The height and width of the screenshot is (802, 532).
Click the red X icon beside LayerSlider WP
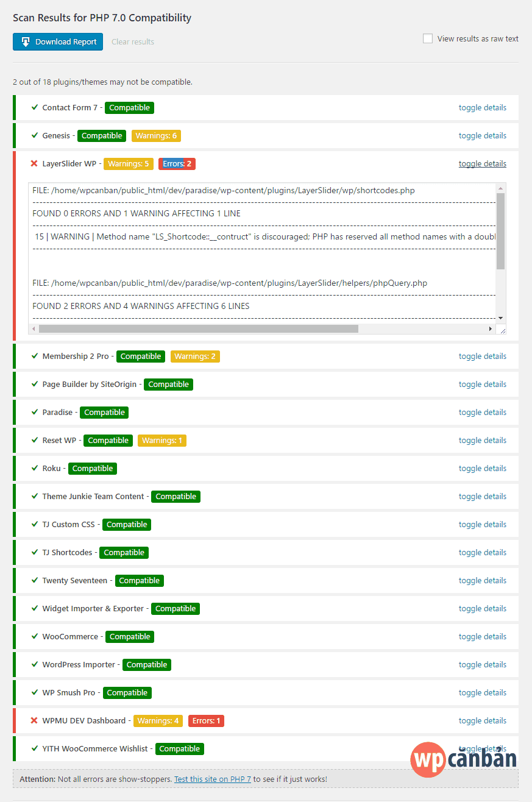click(35, 163)
